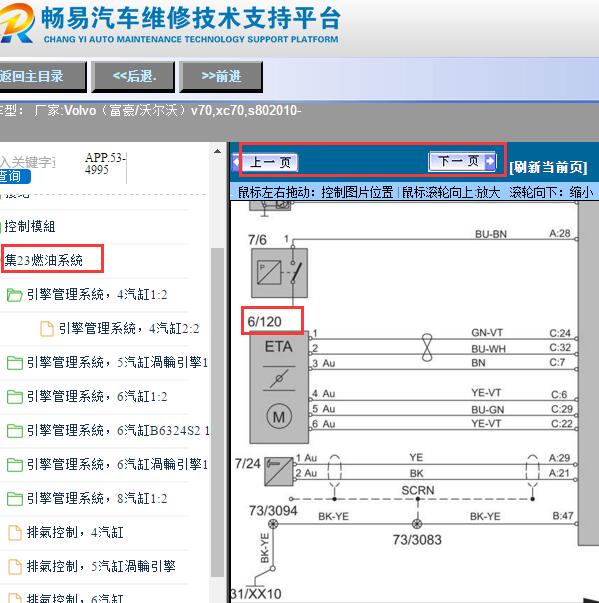Click folder icon of 6汽缸1:2
The height and width of the screenshot is (603, 599).
[15, 397]
